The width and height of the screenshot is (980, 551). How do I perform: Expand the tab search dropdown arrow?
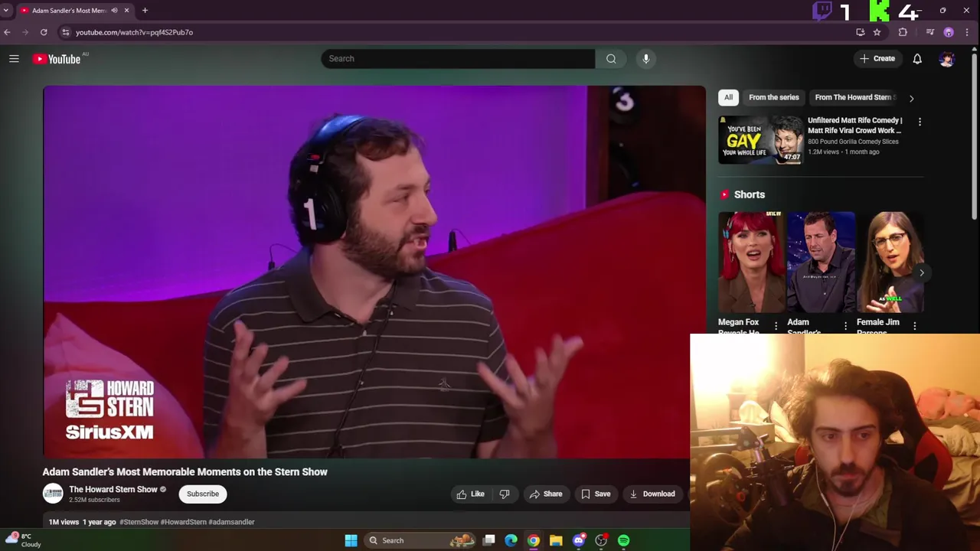click(6, 11)
